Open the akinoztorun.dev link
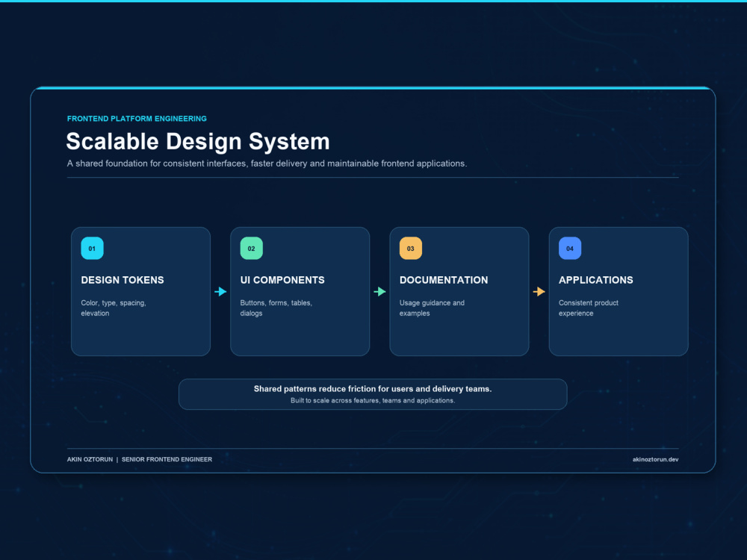Image resolution: width=747 pixels, height=560 pixels. [656, 459]
